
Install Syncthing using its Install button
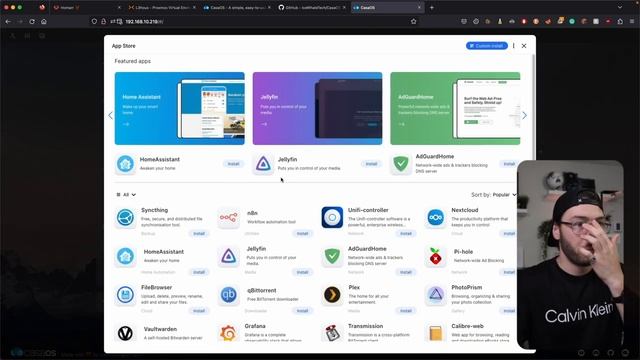tap(199, 233)
